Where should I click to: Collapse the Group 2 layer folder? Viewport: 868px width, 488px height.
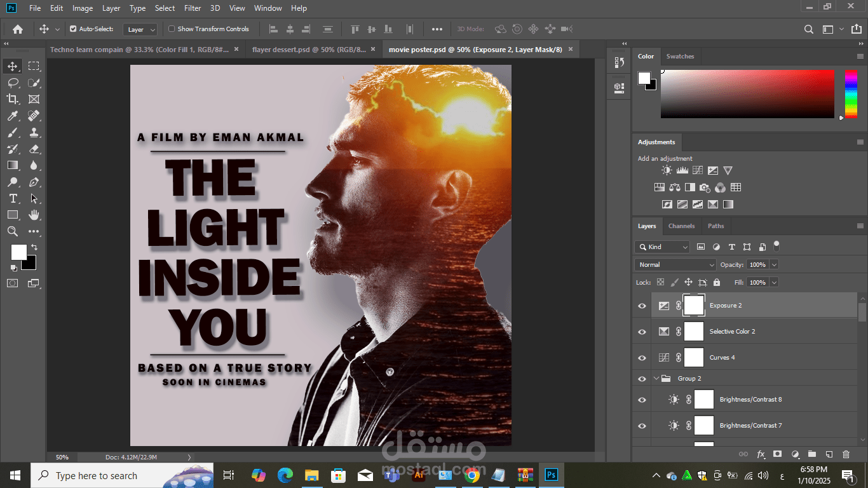click(657, 379)
